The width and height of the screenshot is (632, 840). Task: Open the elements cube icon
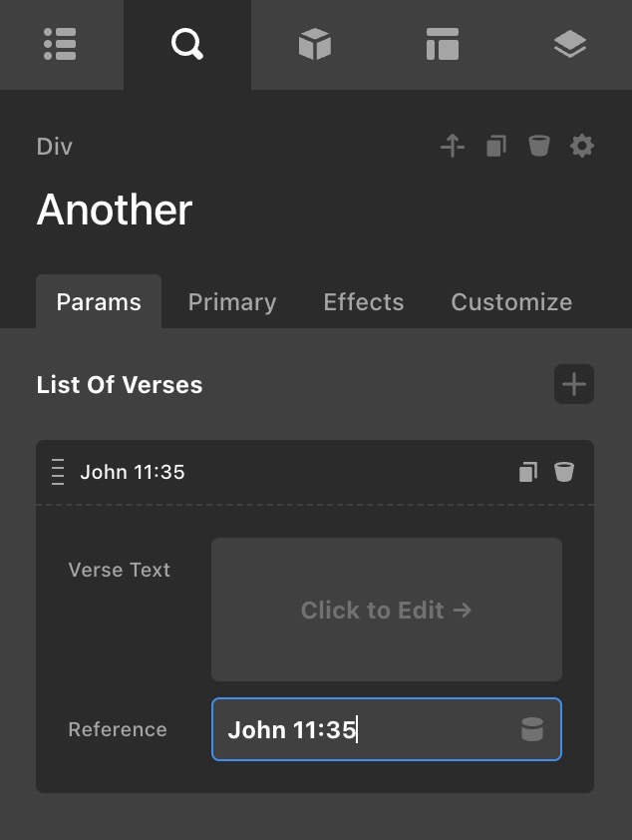tap(314, 44)
